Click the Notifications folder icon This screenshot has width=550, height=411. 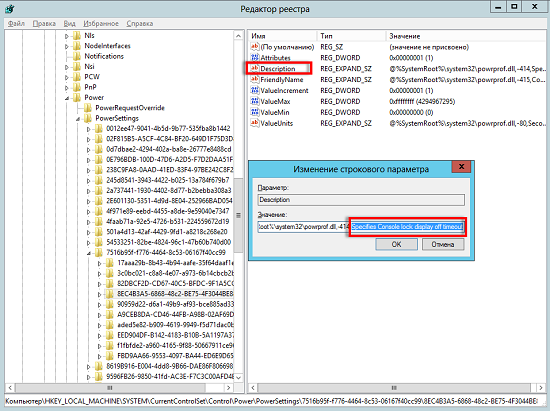point(76,56)
